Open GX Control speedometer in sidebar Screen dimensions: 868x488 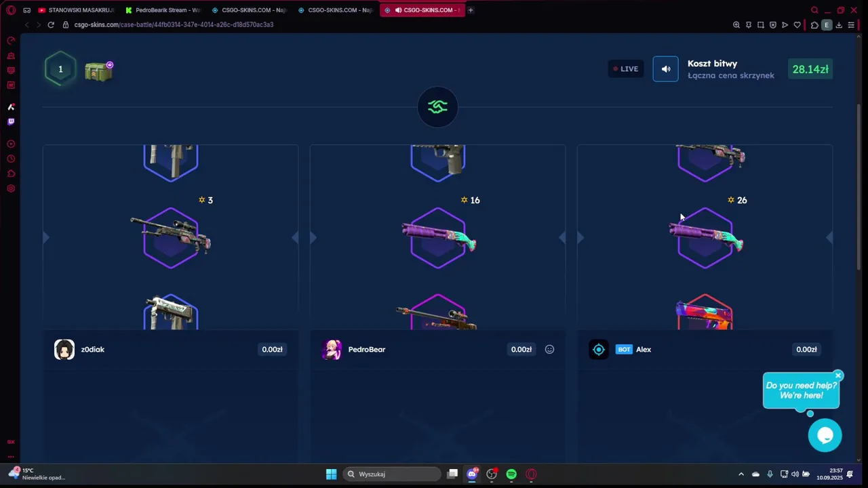click(11, 41)
